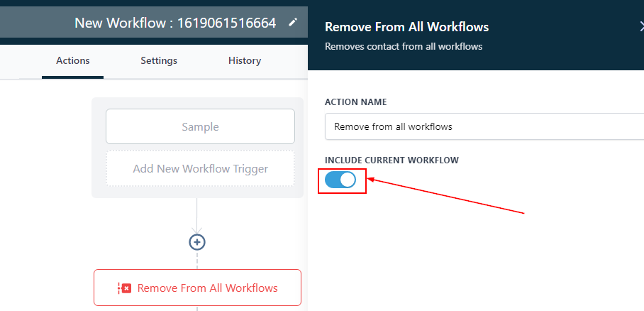Select the Remove From All Workflows action card
Viewport: 644px width, 311px height.
click(x=198, y=288)
